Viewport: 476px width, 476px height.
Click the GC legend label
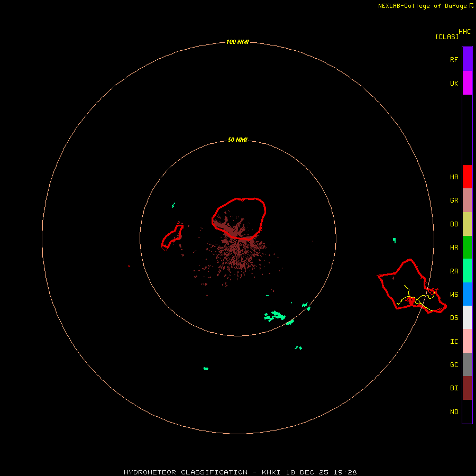454,365
